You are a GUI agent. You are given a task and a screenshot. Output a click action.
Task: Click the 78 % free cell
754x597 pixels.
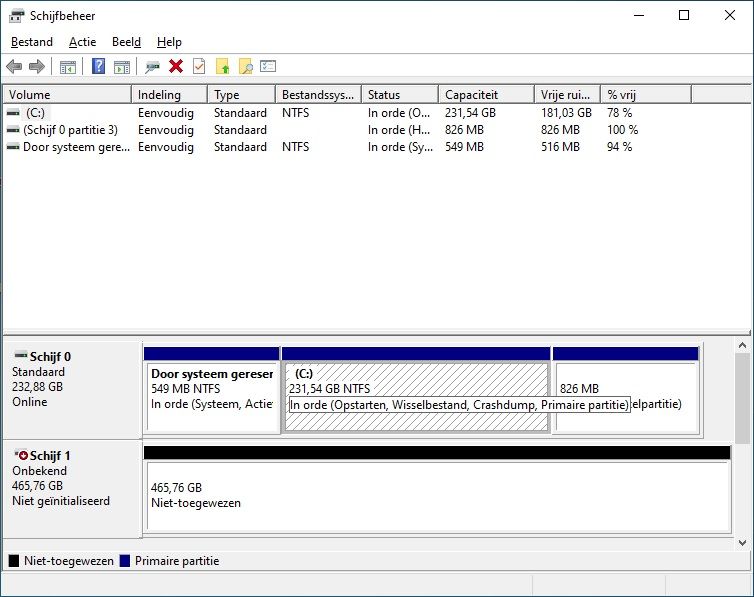point(619,112)
